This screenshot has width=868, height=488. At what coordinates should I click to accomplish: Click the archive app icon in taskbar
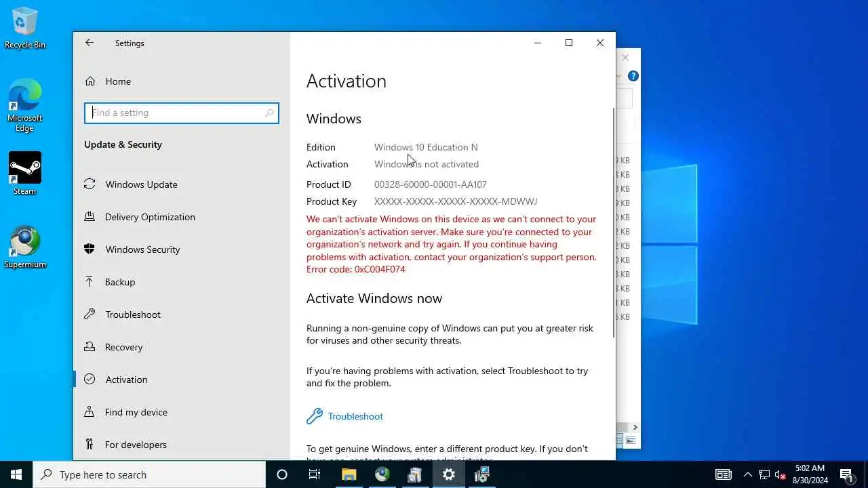coord(415,474)
